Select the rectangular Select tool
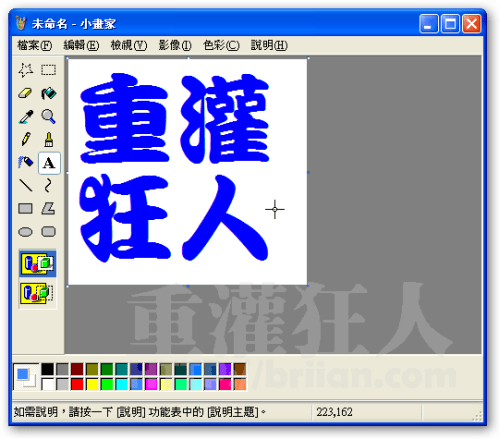Screen dimensions: 500x439 tap(49, 70)
